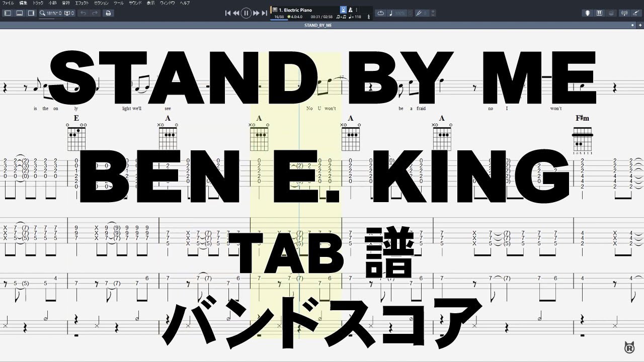
Task: Toggle the metronome
Action: pyautogui.click(x=351, y=10)
